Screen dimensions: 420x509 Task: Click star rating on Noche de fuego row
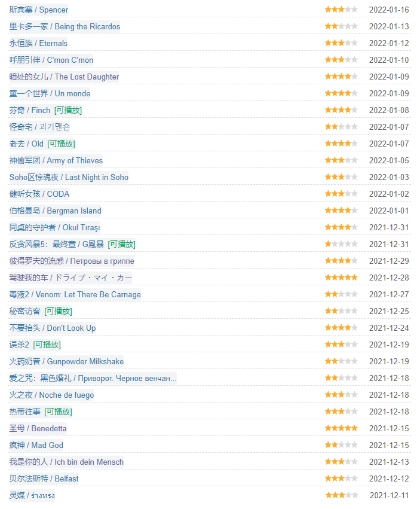(341, 395)
